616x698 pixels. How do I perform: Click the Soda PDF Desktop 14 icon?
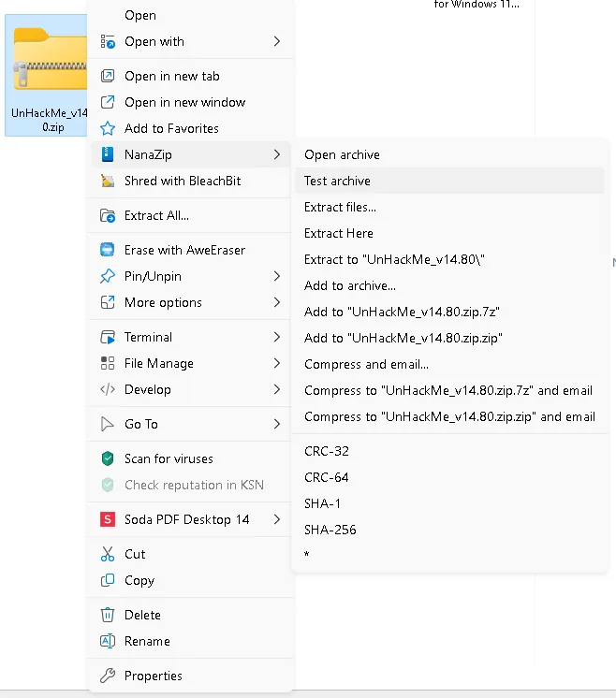[x=108, y=519]
